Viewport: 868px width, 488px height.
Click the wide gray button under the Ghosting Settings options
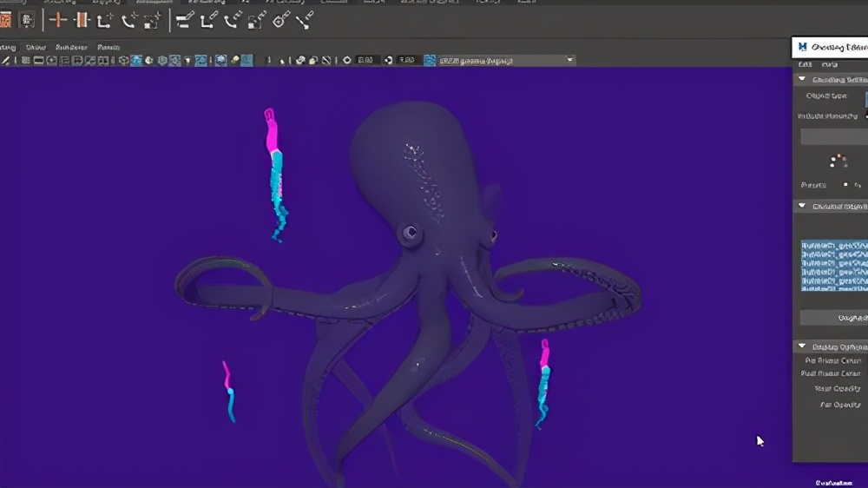coord(833,137)
